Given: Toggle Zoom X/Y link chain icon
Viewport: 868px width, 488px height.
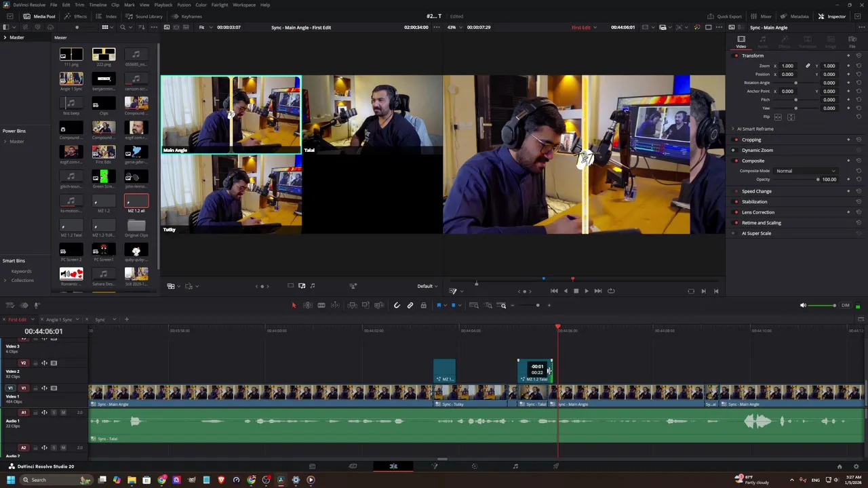Looking at the screenshot, I should click(x=808, y=66).
